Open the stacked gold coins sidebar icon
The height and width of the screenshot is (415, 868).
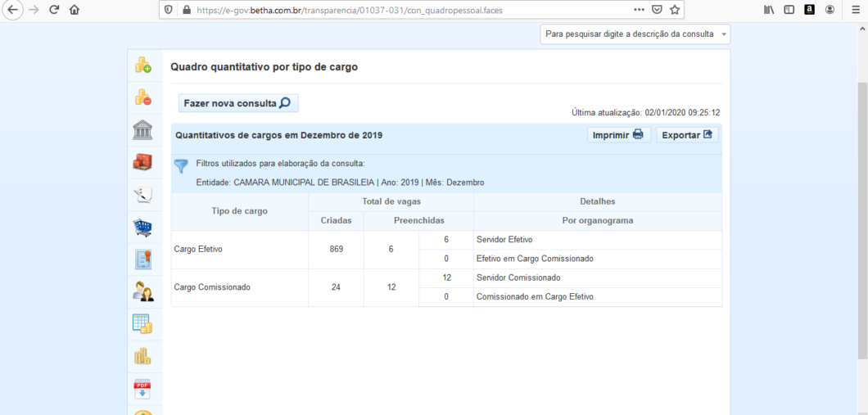[x=143, y=356]
